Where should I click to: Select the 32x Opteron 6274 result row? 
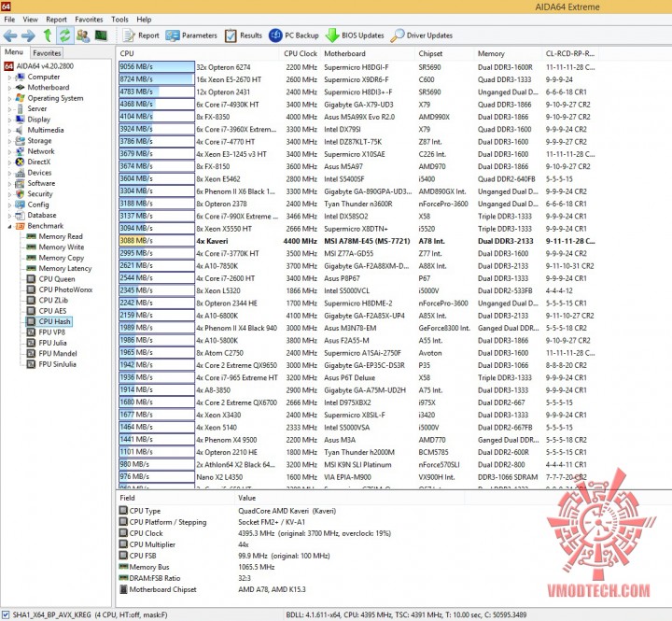pos(357,67)
